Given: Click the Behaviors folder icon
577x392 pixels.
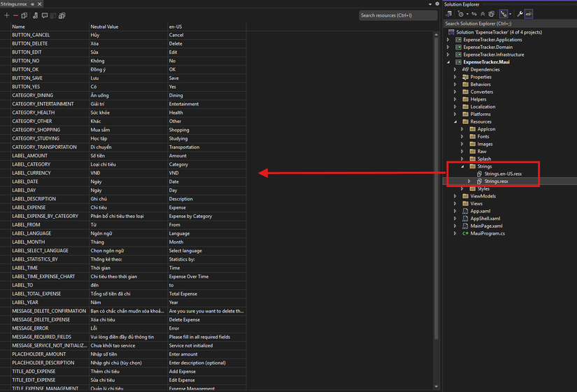Looking at the screenshot, I should pos(466,85).
